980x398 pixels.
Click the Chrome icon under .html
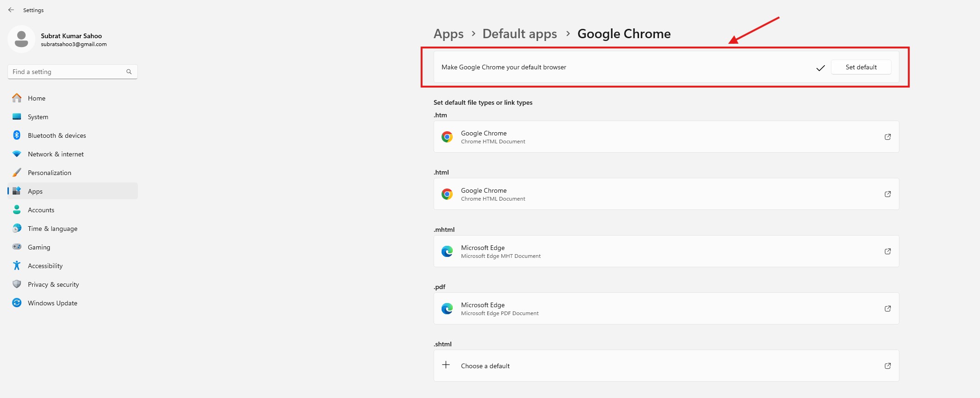(x=447, y=194)
